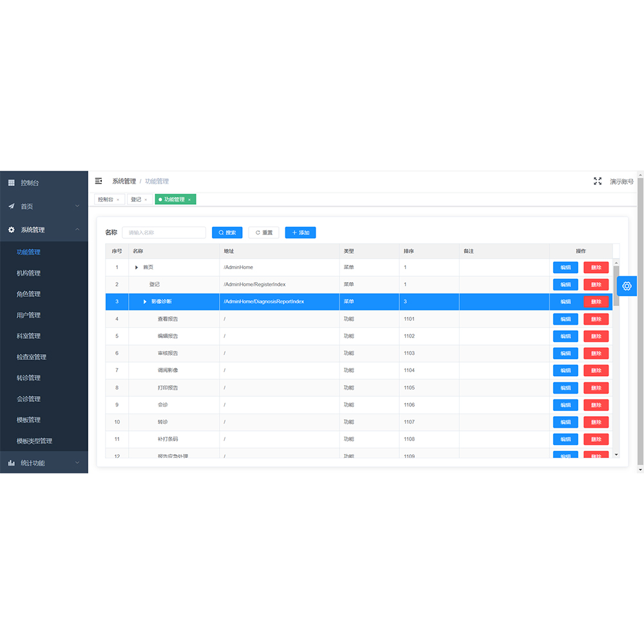Toggle fullscreen mode icon

coord(598,182)
